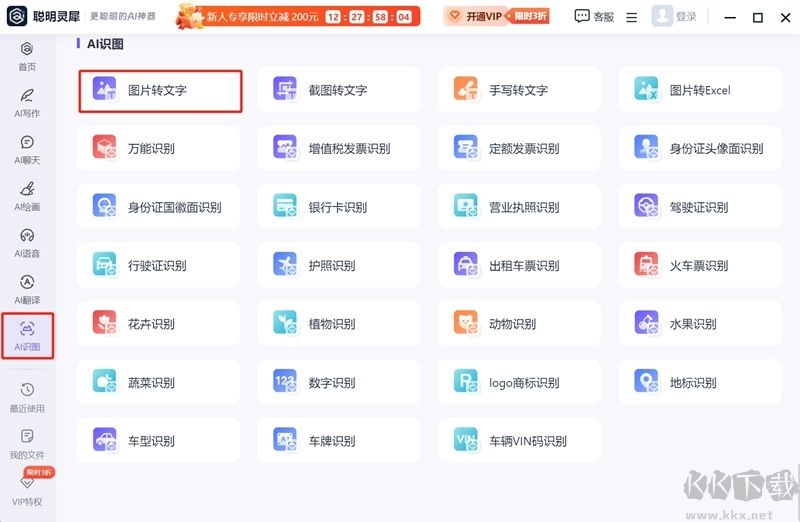This screenshot has width=800, height=522.
Task: Open 客服 customer service
Action: click(594, 17)
